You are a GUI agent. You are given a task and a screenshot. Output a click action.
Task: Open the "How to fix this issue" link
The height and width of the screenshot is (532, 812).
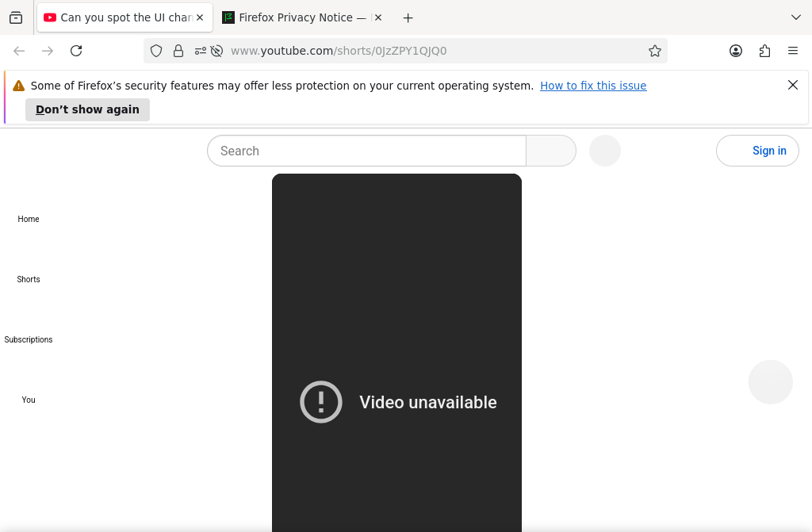tap(593, 86)
